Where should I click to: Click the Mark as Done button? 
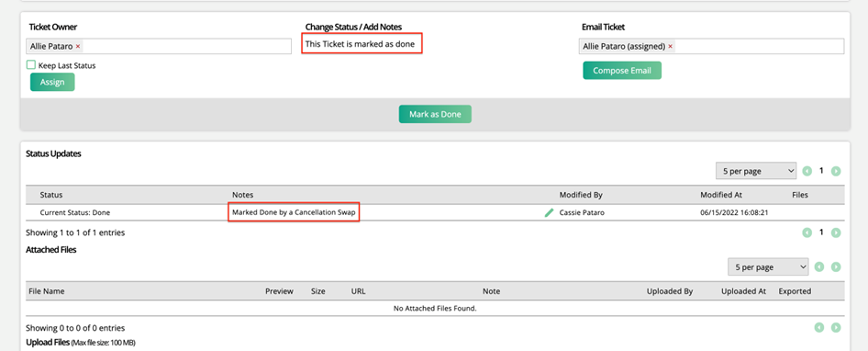coord(435,114)
